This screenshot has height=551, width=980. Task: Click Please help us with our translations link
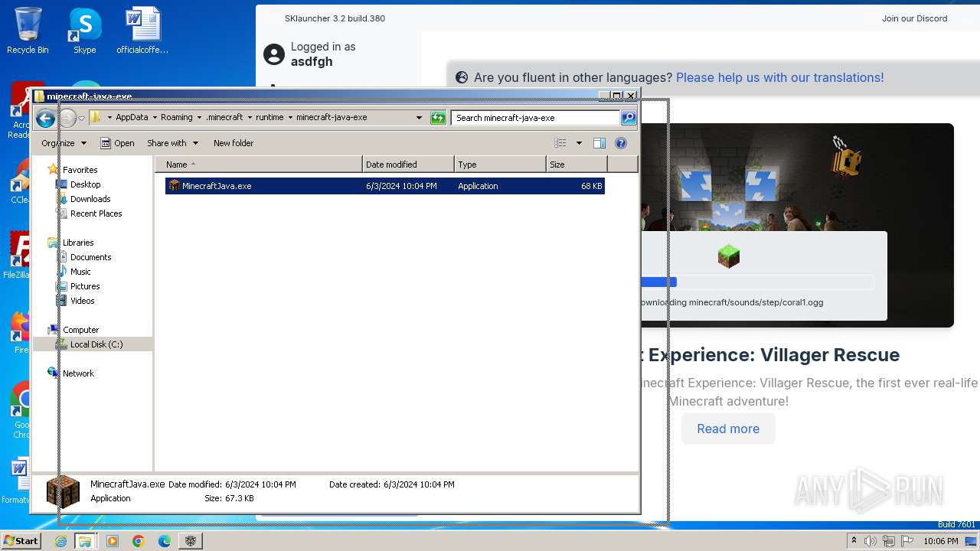[x=779, y=77]
